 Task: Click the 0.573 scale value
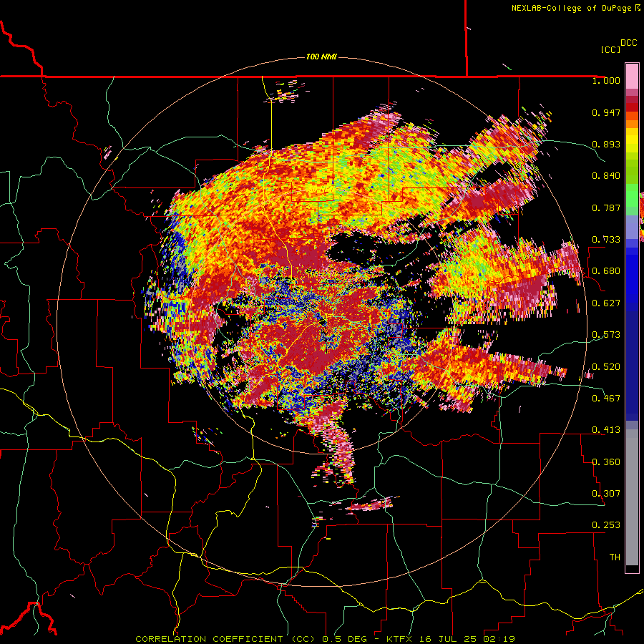(x=606, y=335)
